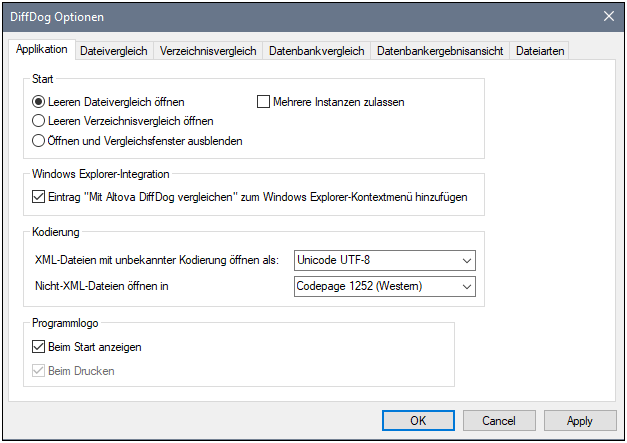
Task: Switch to the Applikation tab
Action: pyautogui.click(x=42, y=49)
